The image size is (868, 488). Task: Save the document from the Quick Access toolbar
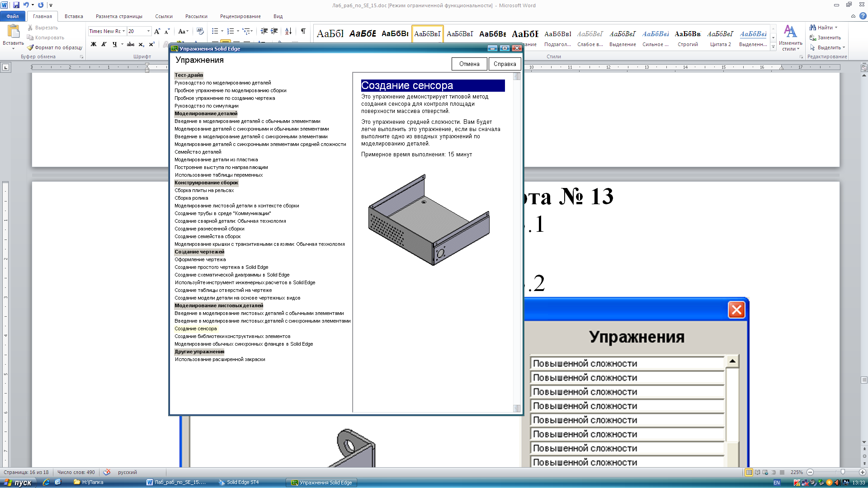16,5
